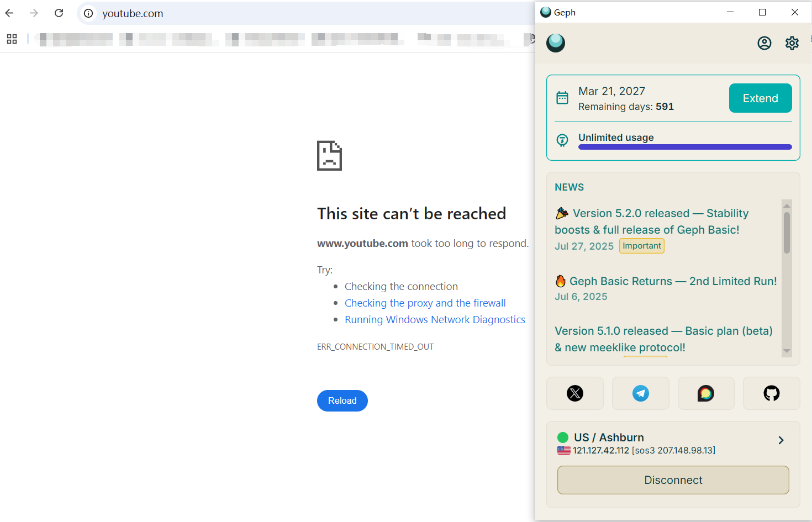The image size is (812, 522).
Task: Open Geph Basic Returns news item
Action: click(x=666, y=281)
